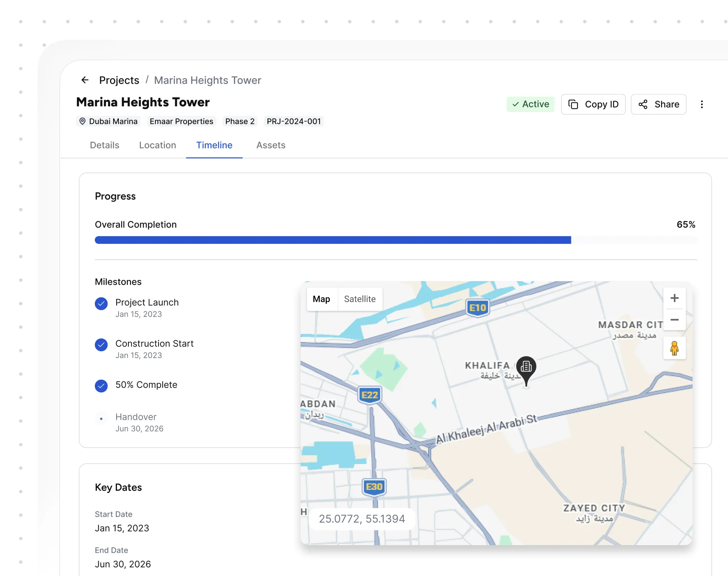Screen dimensions: 728x576
Task: Click the Overall Completion progress bar
Action: [x=396, y=240]
